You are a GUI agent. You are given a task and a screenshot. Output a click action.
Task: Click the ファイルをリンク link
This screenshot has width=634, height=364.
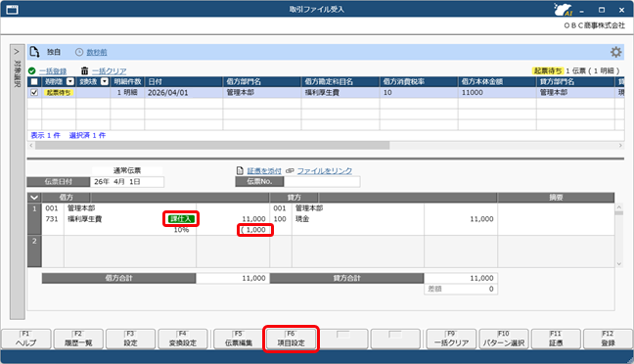325,170
